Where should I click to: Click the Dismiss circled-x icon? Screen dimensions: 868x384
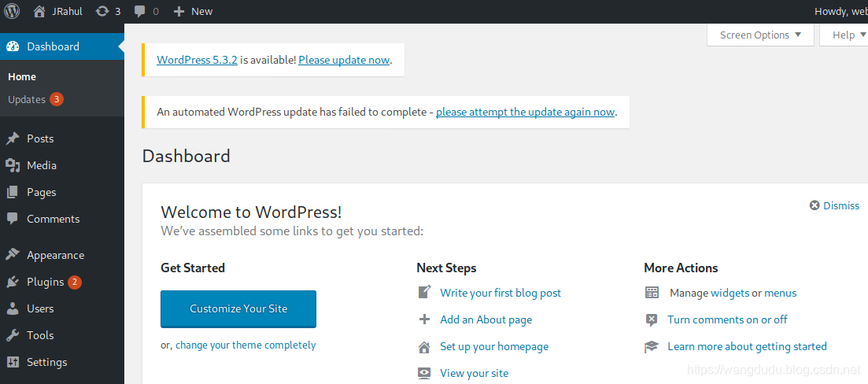coord(814,205)
